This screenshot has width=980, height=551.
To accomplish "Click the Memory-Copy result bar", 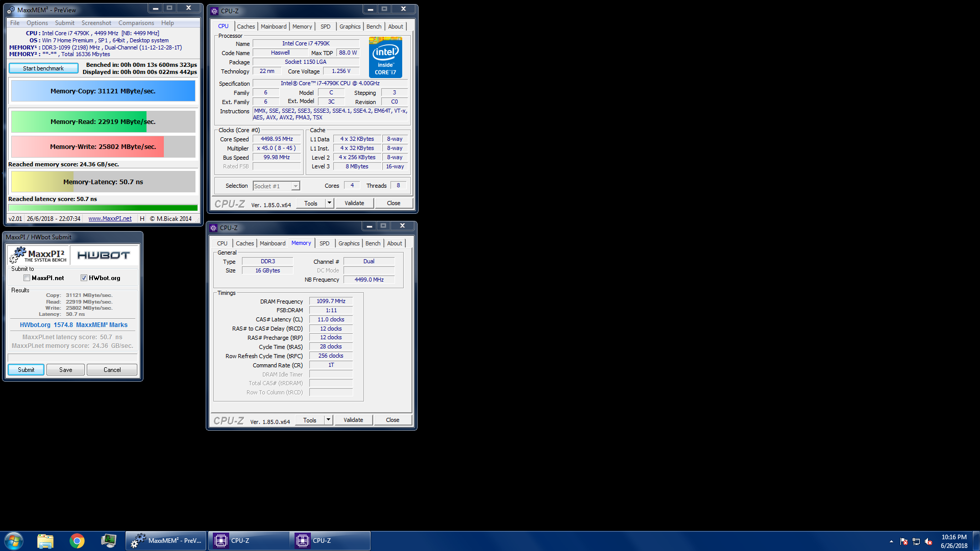I will 103,91.
